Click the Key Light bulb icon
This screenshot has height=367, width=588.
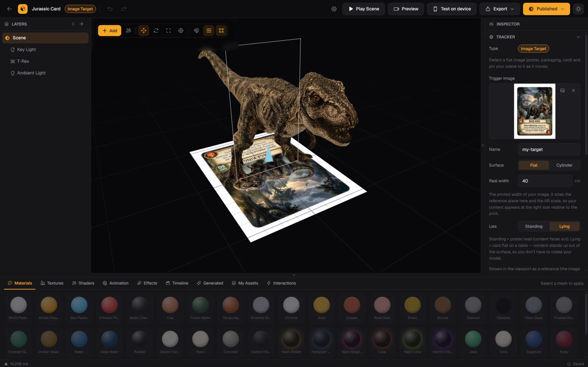click(13, 50)
